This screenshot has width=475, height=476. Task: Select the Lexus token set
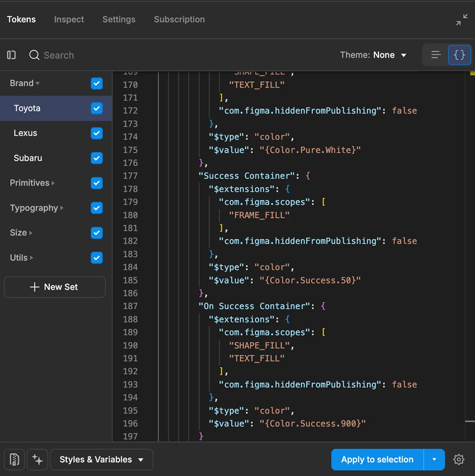point(25,133)
